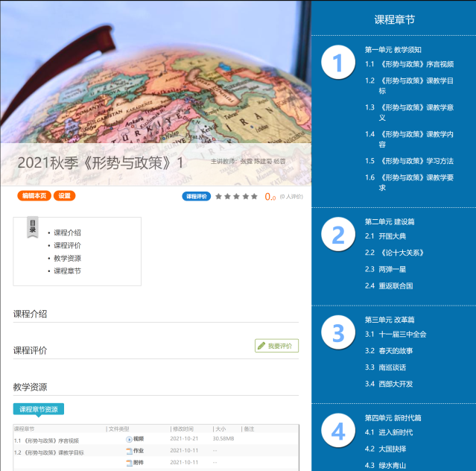Click the 课程评价 blue label badge
476x471 pixels.
196,197
